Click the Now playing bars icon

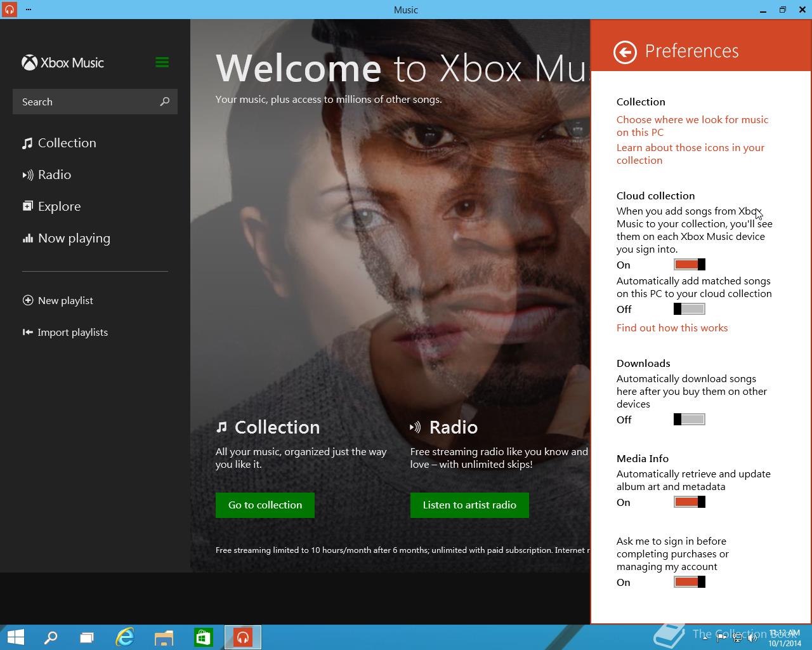(x=28, y=239)
